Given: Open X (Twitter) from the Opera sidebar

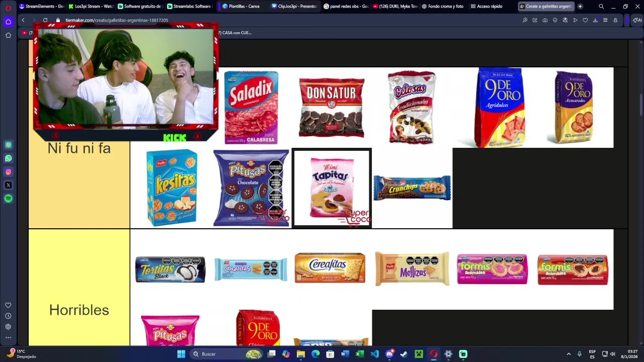Looking at the screenshot, I should [8, 185].
